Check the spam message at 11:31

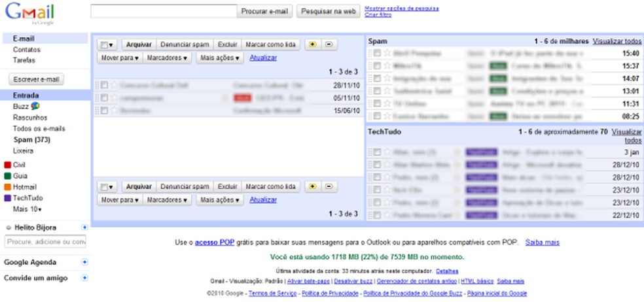click(x=377, y=103)
